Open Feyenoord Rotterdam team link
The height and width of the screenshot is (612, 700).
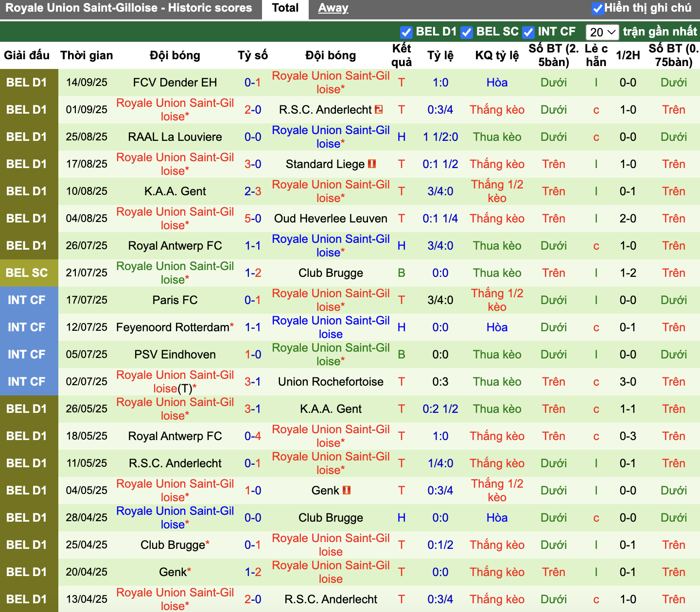(173, 327)
